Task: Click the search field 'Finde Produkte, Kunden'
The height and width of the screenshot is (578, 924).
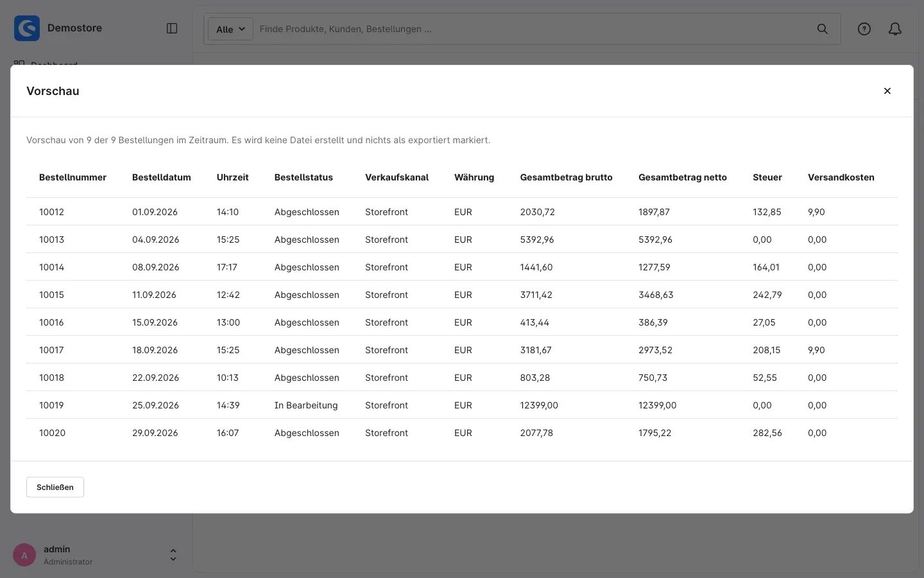Action: [x=533, y=29]
